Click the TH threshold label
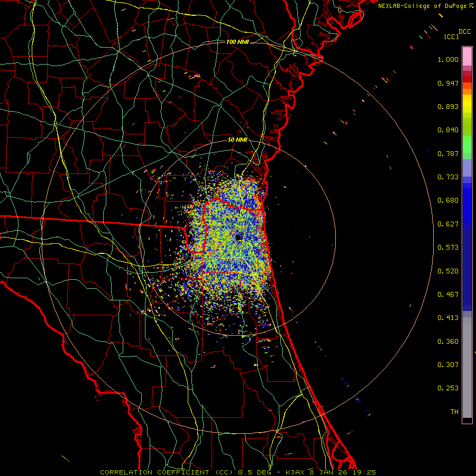 coord(454,412)
